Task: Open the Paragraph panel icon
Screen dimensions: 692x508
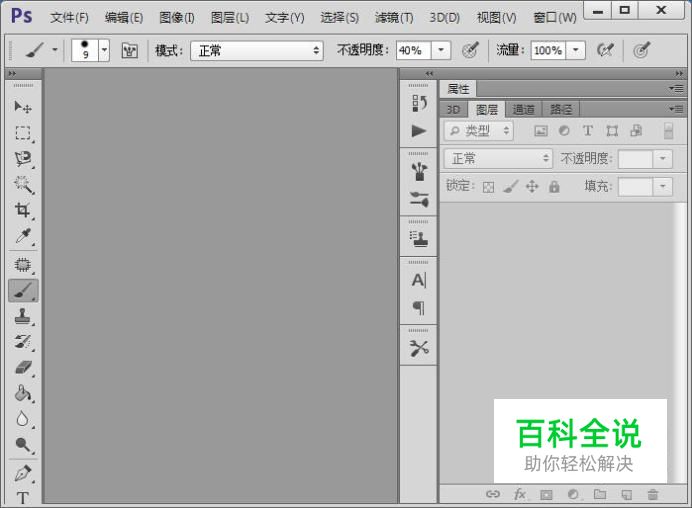Action: click(419, 308)
